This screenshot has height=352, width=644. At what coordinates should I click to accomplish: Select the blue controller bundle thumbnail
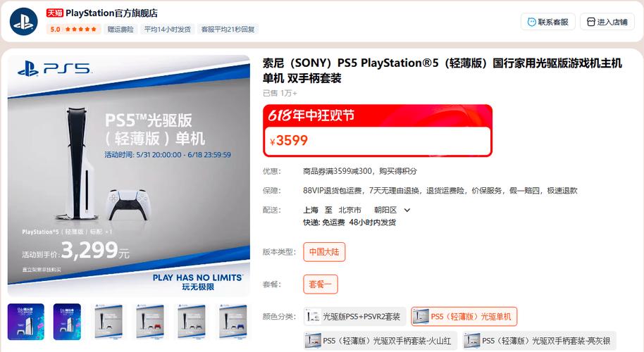pos(233,322)
